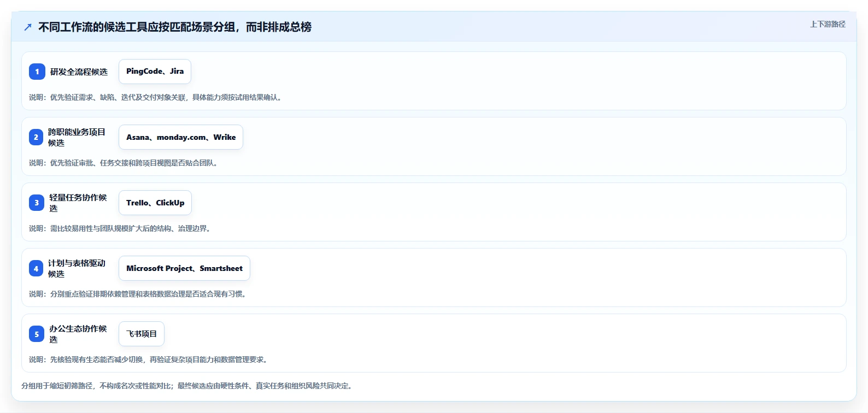Click the step number 4 badge
Image resolution: width=868 pixels, height=413 pixels.
pyautogui.click(x=36, y=268)
